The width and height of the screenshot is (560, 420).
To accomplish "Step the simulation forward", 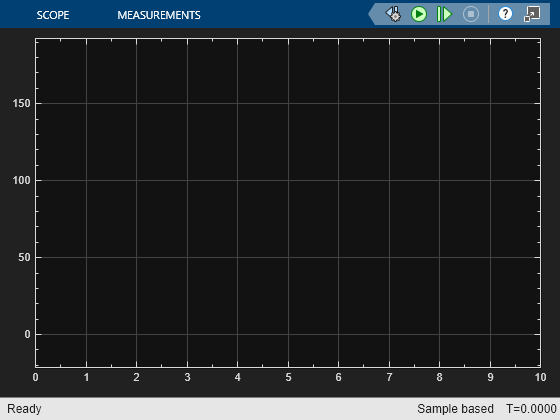I will click(x=445, y=14).
